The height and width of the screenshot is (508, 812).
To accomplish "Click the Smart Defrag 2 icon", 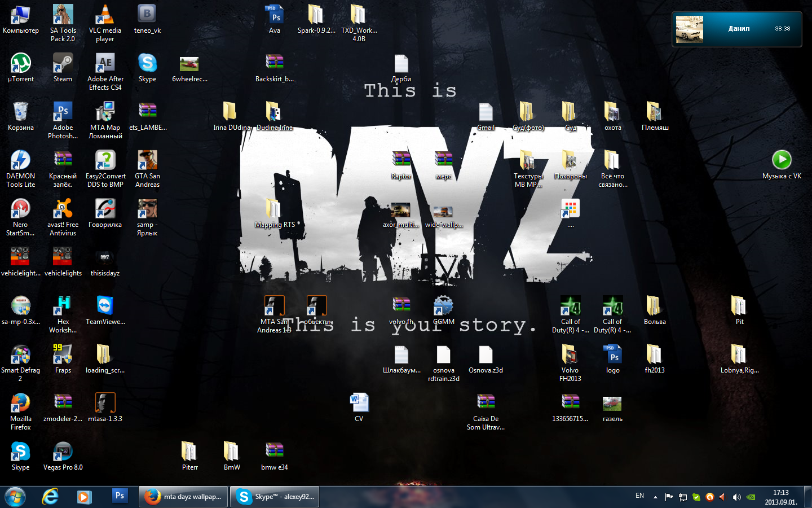I will 21,364.
